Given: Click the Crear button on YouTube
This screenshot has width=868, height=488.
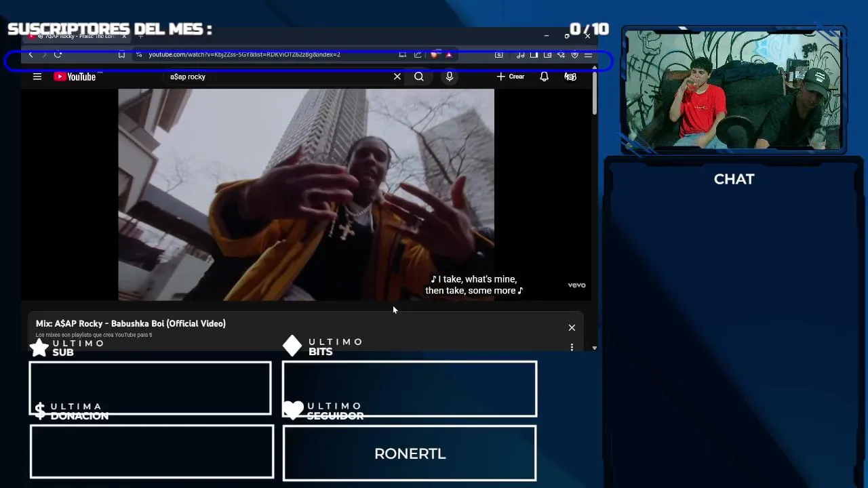Looking at the screenshot, I should 511,77.
